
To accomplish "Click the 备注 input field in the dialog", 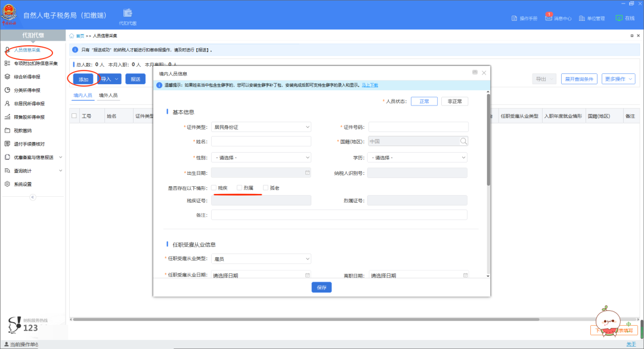I will coord(339,215).
